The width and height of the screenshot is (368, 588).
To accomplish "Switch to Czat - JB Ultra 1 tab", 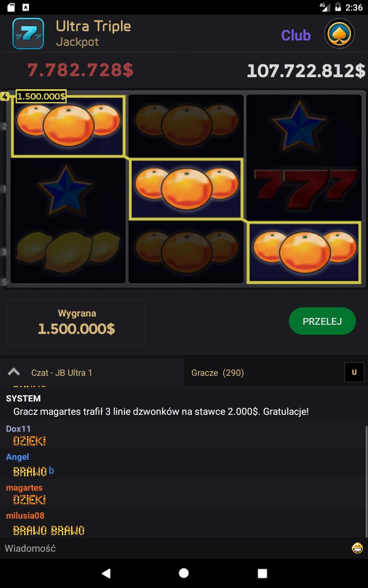I will point(62,373).
